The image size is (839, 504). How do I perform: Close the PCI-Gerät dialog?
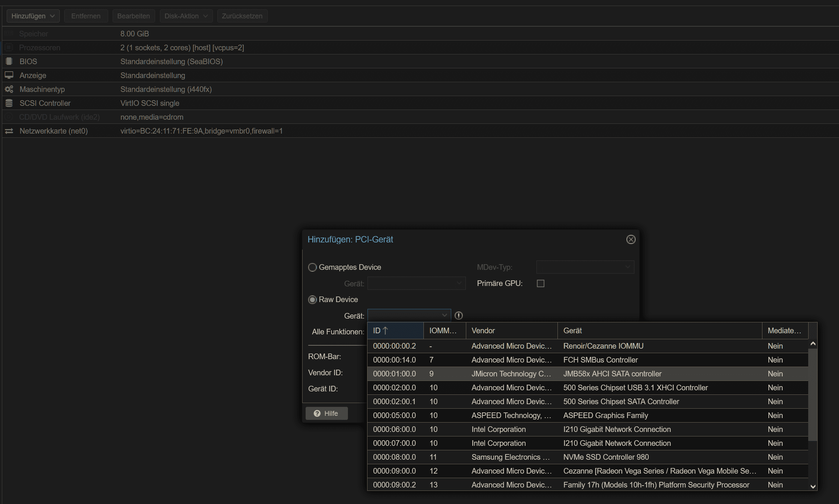click(631, 239)
